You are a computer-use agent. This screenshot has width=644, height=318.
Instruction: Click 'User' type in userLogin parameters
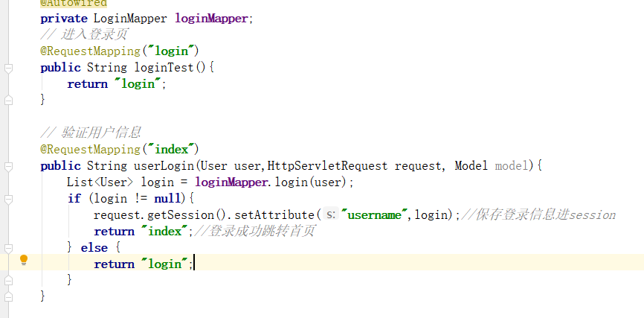pos(214,166)
